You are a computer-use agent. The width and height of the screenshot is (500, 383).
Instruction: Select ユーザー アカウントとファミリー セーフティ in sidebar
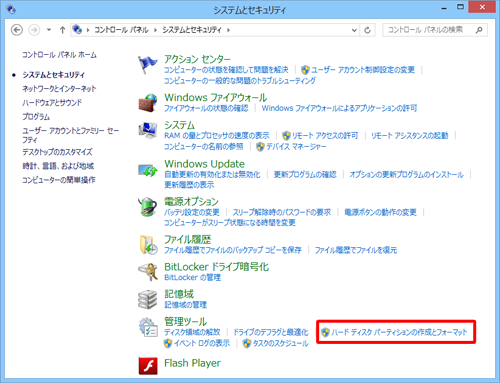tap(70, 135)
